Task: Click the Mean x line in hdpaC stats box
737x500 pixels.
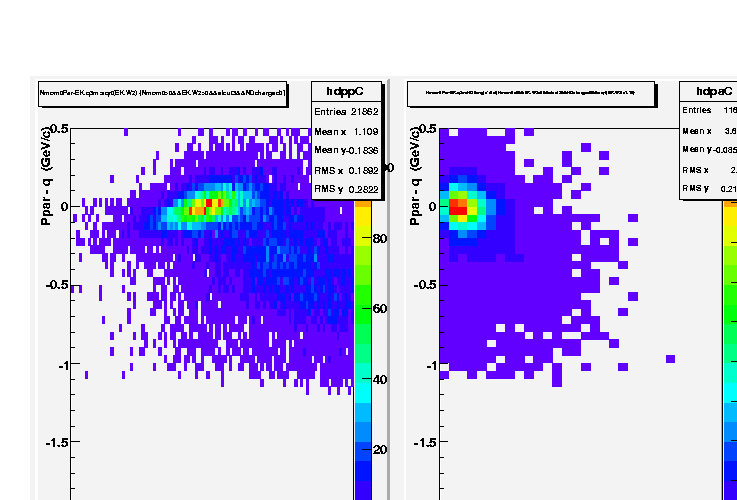Action: (709, 131)
